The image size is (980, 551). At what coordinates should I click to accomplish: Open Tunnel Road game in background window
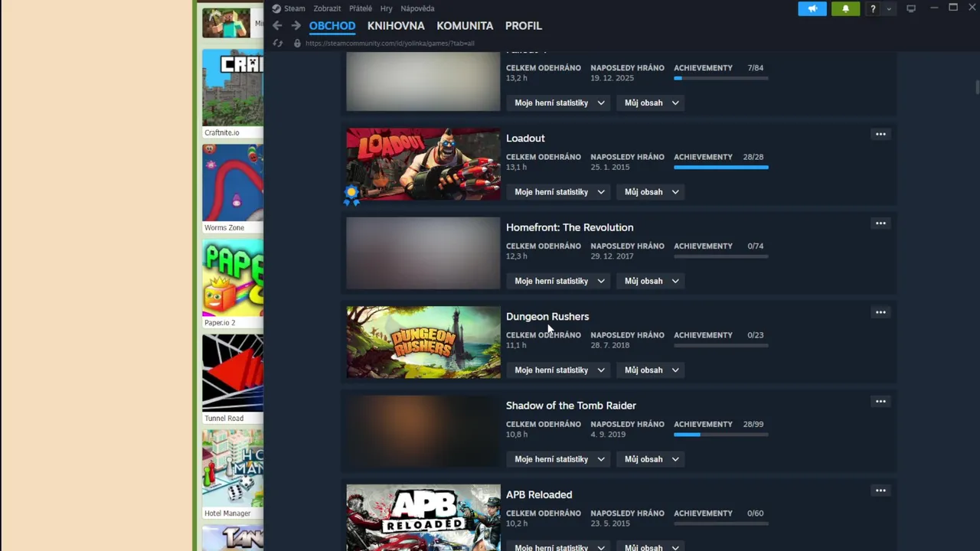click(x=233, y=379)
